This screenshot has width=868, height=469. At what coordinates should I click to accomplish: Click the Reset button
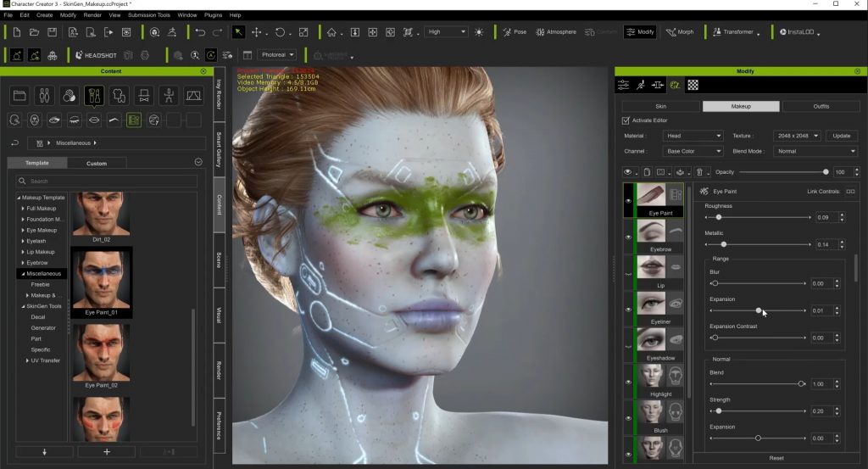[776, 458]
